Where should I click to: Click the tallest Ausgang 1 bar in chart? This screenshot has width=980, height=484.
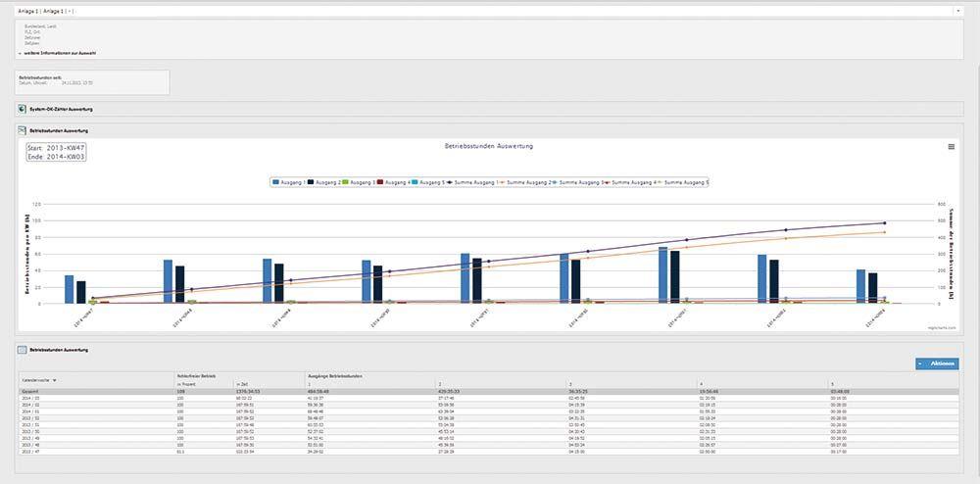pos(662,275)
